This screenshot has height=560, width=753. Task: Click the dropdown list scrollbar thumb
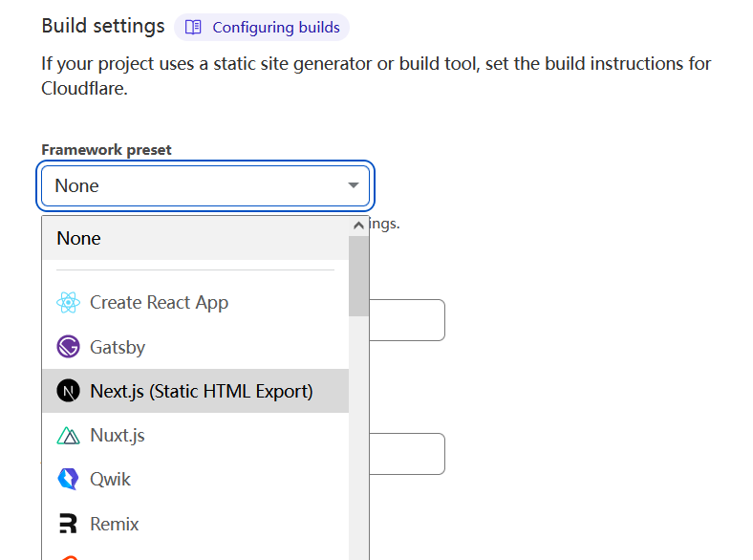[358, 275]
